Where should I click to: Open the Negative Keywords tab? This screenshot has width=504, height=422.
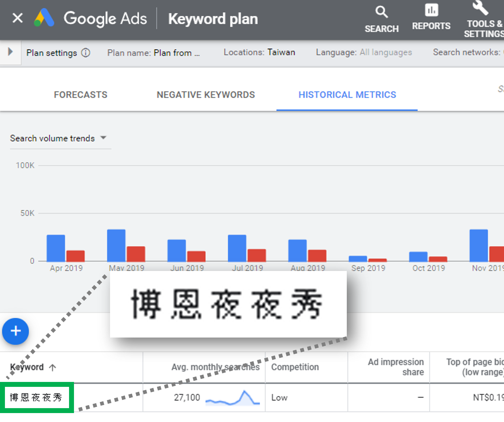pos(206,95)
